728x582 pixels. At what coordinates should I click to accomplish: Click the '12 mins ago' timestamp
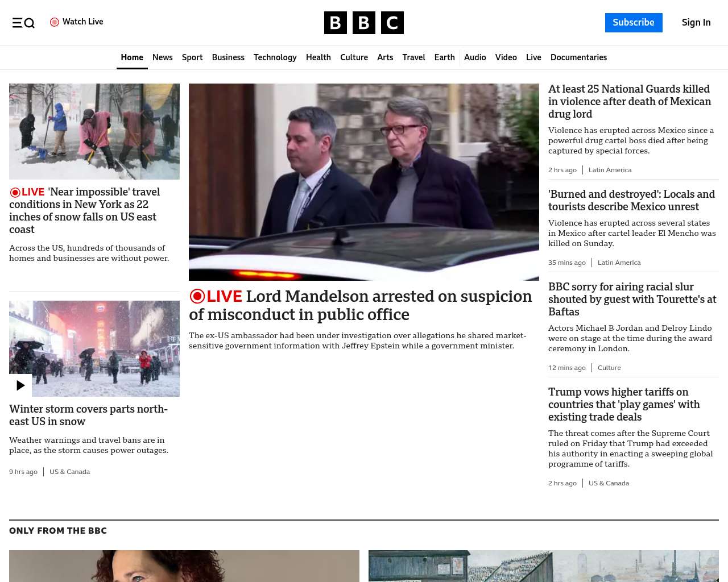click(567, 368)
